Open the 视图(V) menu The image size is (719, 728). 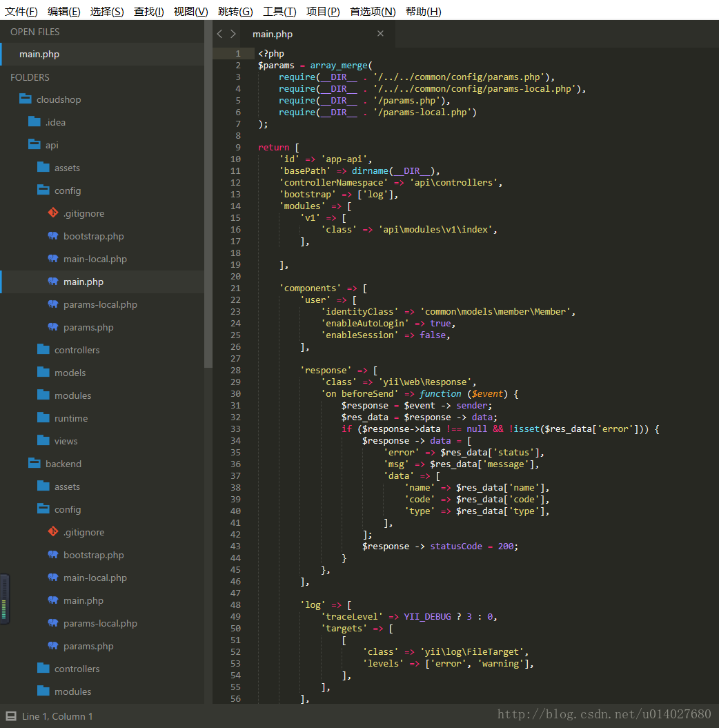pyautogui.click(x=190, y=11)
